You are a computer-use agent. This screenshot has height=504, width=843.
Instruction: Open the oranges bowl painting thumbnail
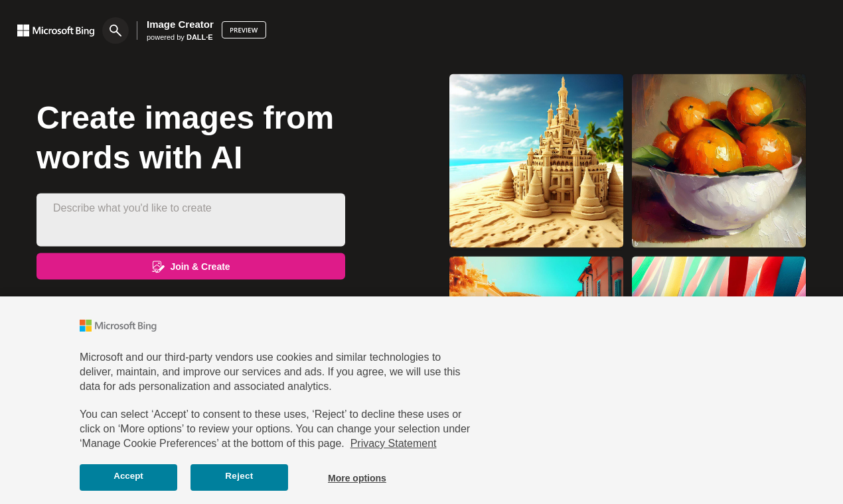pos(718,160)
